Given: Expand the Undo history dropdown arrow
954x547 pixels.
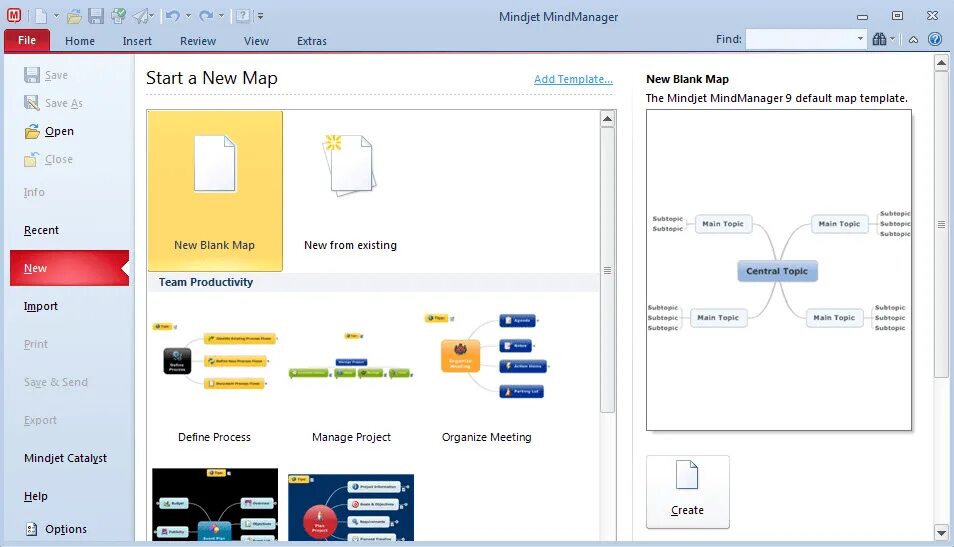Looking at the screenshot, I should (188, 16).
